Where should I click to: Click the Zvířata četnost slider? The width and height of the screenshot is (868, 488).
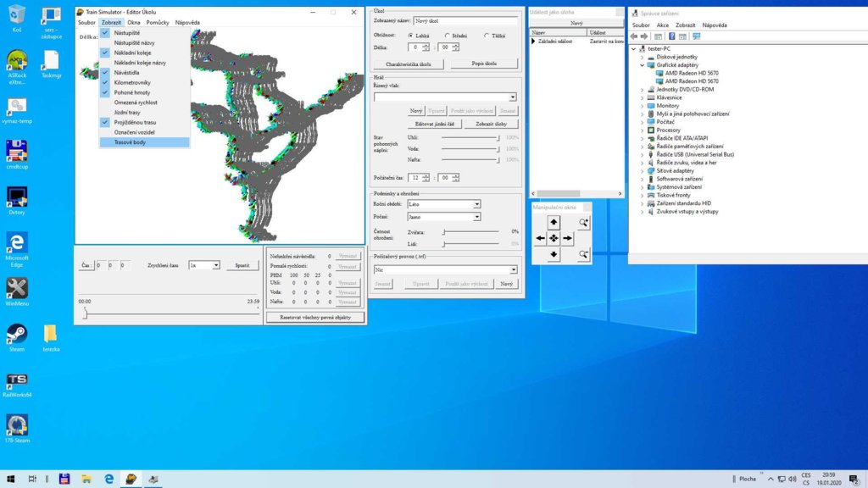[x=442, y=231]
